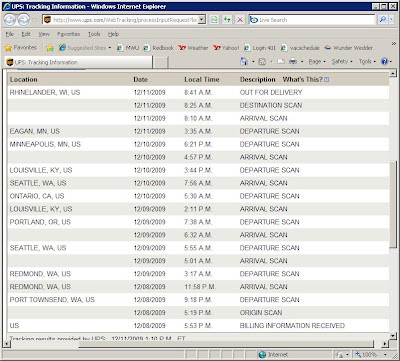Image resolution: width=400 pixels, height=361 pixels.
Task: Open the vacschedule favorite link
Action: pyautogui.click(x=300, y=48)
